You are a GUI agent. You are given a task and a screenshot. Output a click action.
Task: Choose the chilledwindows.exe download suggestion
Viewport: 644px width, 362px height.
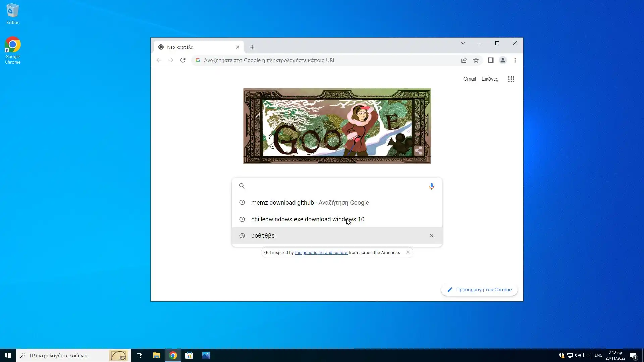(307, 219)
